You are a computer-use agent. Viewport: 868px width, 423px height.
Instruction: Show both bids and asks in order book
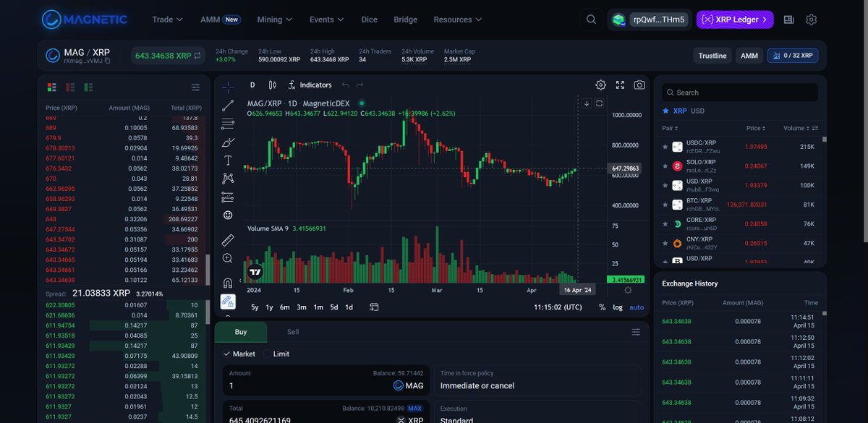(52, 87)
